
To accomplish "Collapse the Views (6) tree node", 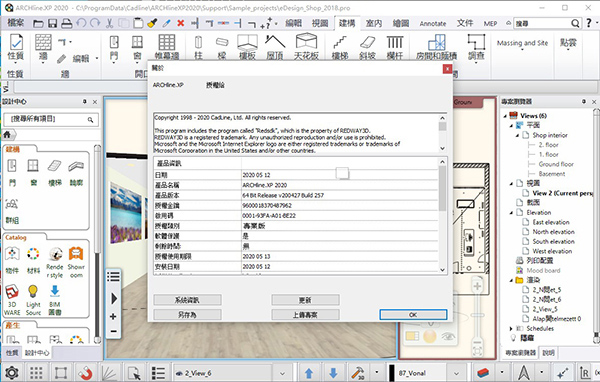I will coord(505,116).
